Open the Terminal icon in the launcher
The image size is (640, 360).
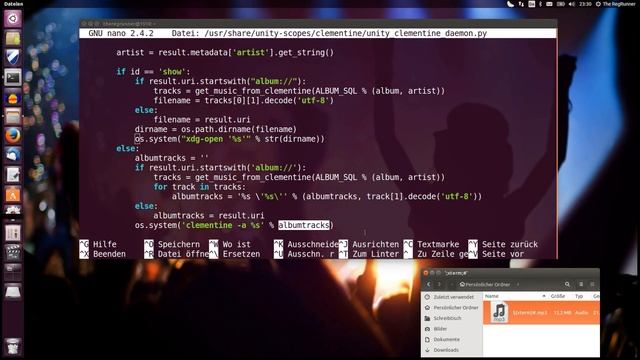13,77
